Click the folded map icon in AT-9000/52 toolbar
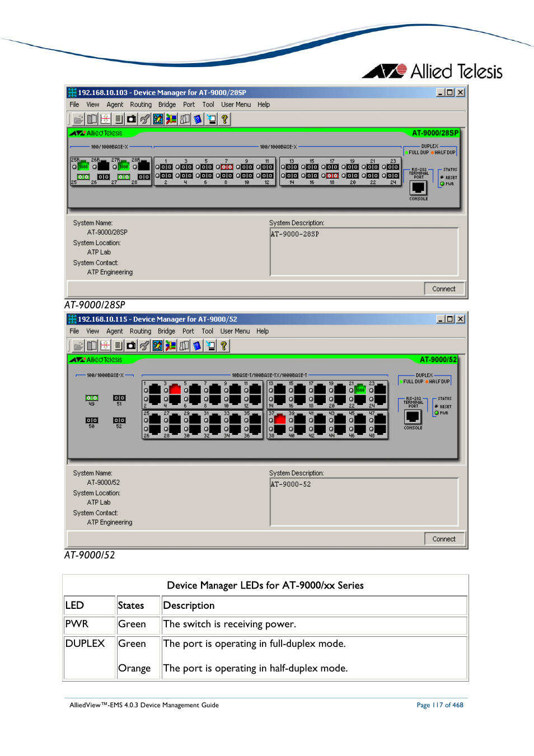 184,346
